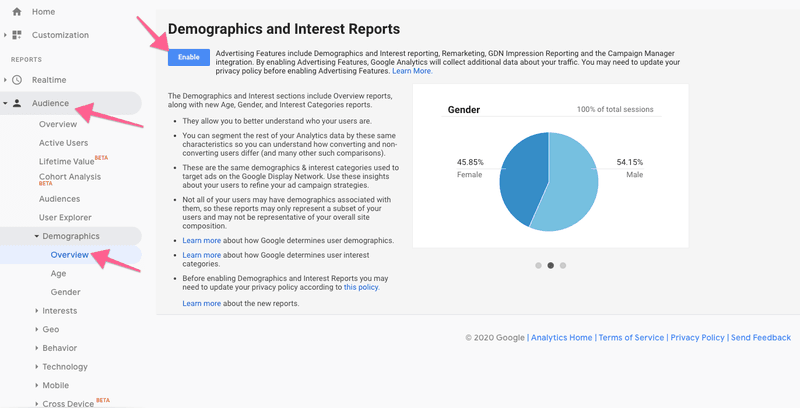Select the third carousel dot
This screenshot has width=800, height=408.
point(563,265)
